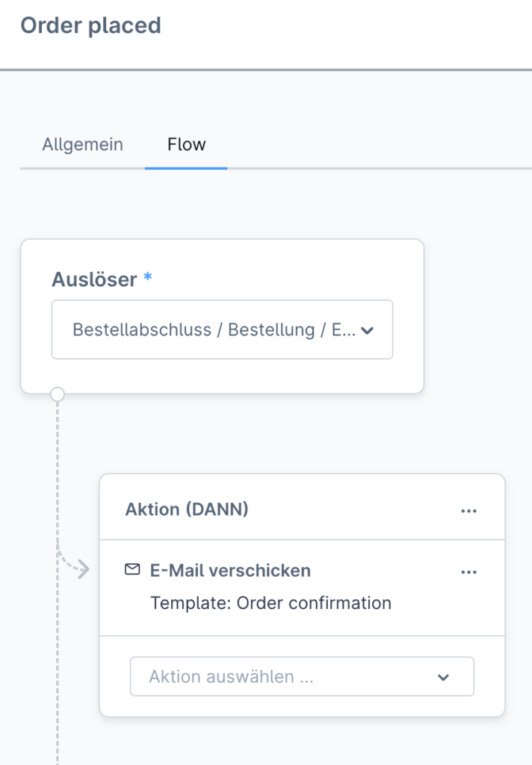532x765 pixels.
Task: Expand trigger dropdown via its chevron arrow
Action: coord(367,331)
